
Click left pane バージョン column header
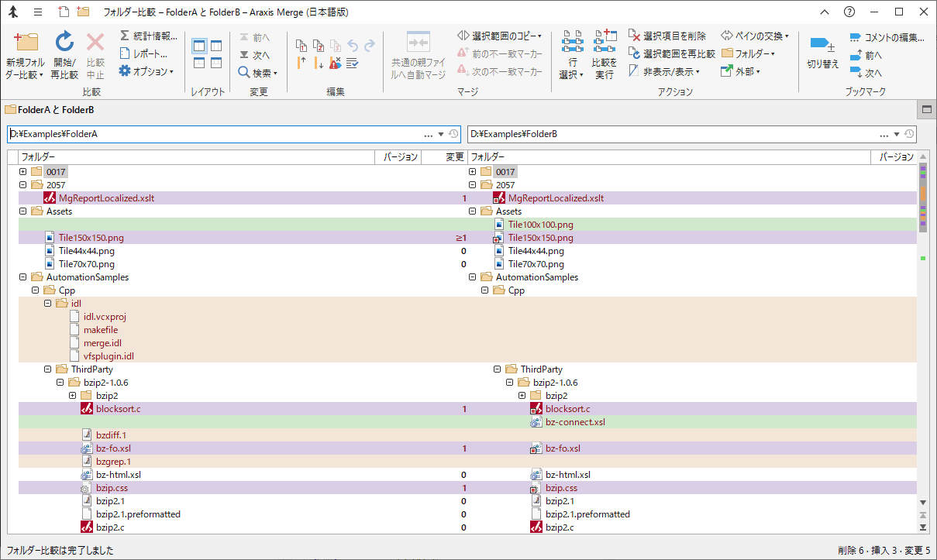coord(399,157)
